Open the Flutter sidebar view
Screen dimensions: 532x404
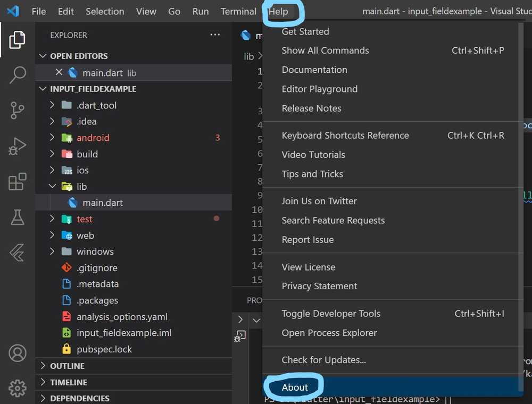tap(17, 252)
